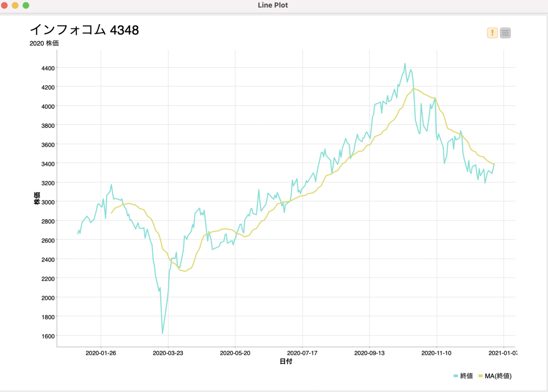
Task: Toggle the 終値 legend entry
Action: click(x=463, y=376)
